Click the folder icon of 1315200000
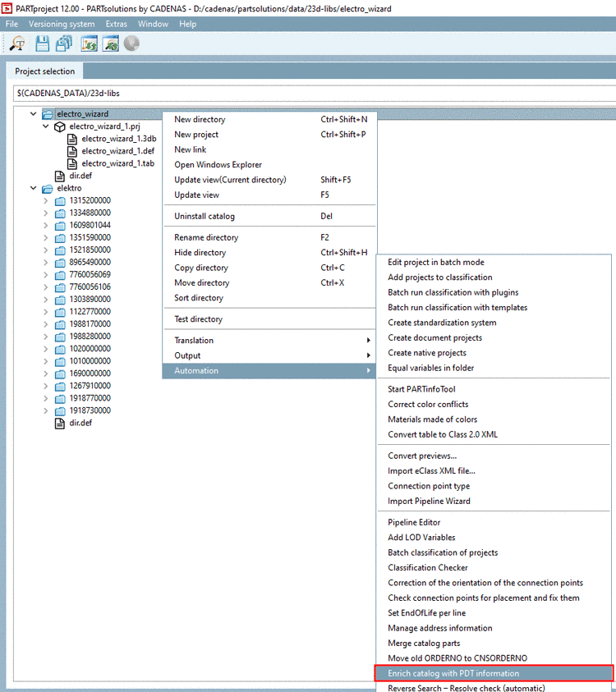Screen dimensions: 616x692 pyautogui.click(x=60, y=201)
